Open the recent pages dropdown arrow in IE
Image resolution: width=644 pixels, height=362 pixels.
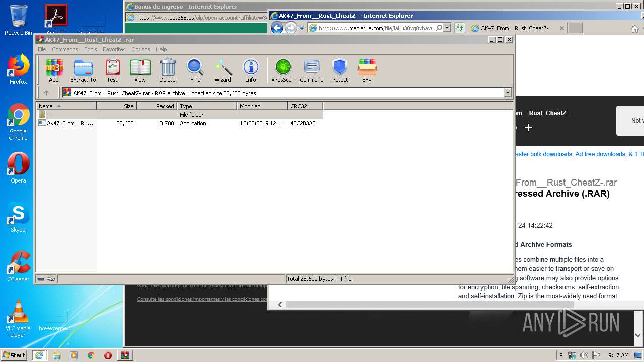pos(302,28)
